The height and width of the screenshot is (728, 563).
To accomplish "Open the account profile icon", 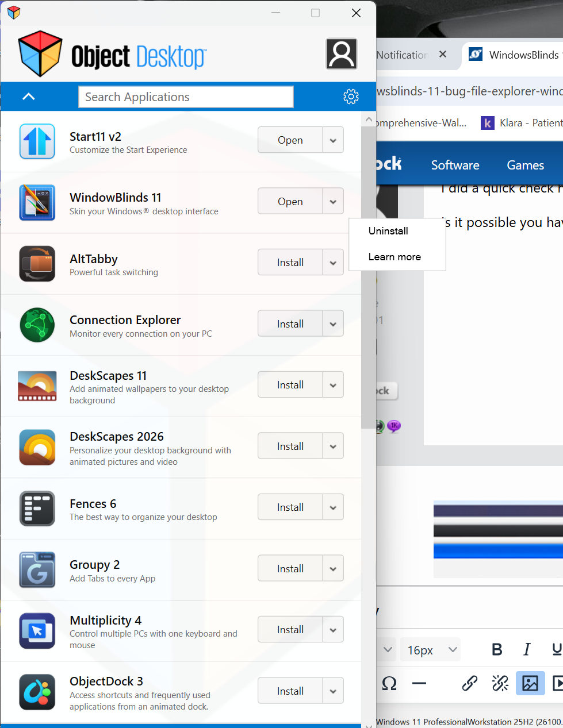I will [x=342, y=53].
